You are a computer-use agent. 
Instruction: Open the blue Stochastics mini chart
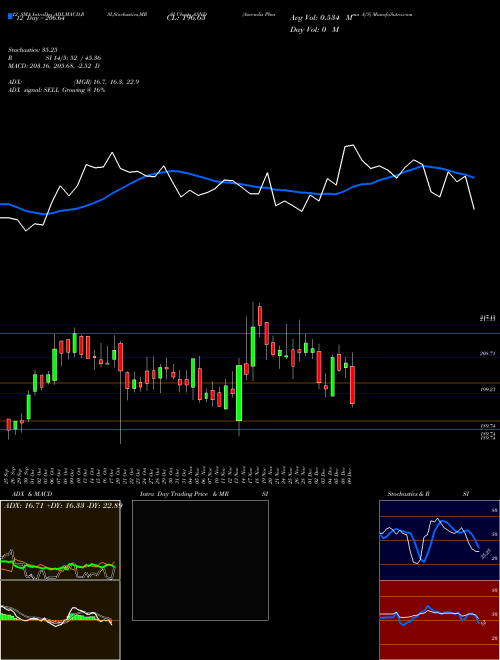click(439, 540)
